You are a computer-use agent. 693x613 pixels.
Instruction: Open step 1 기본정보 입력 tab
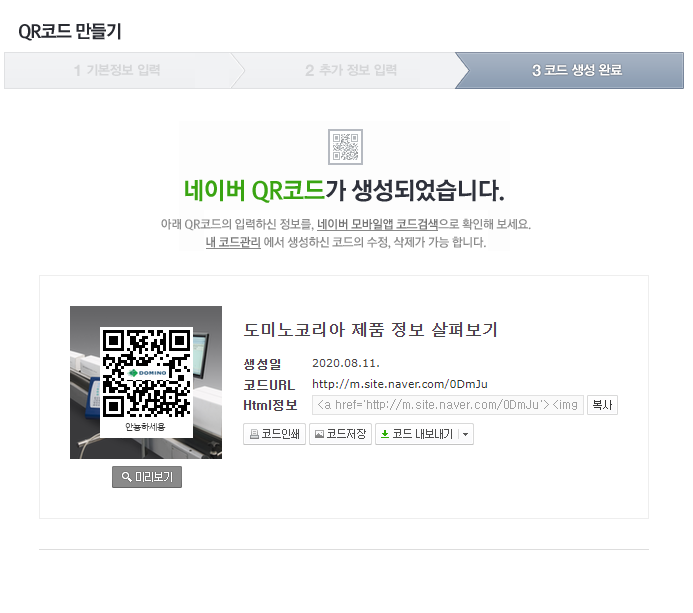coord(117,70)
